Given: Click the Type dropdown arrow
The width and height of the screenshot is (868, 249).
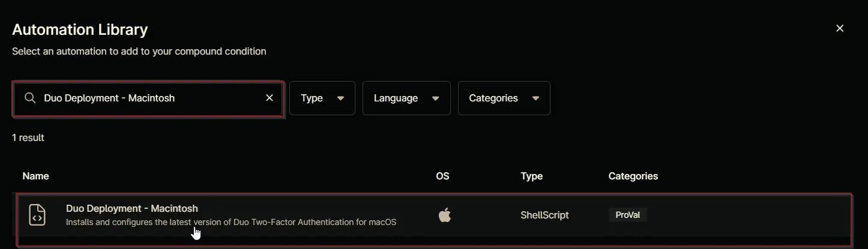Looking at the screenshot, I should [340, 98].
